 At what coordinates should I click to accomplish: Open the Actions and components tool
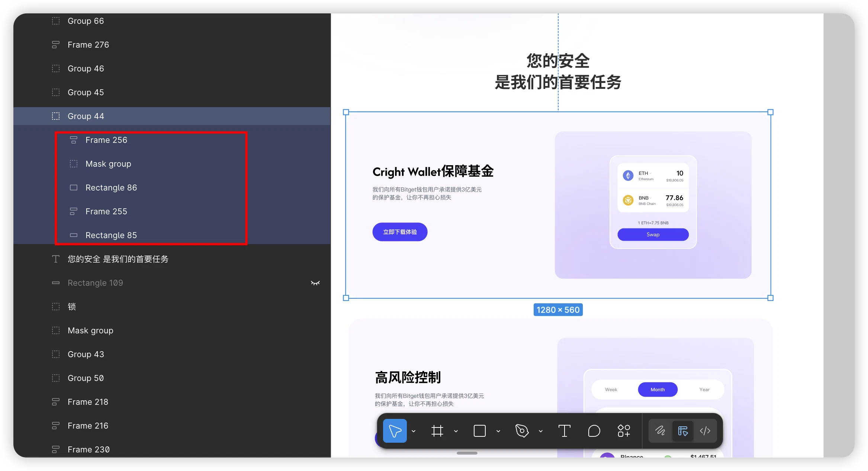624,431
